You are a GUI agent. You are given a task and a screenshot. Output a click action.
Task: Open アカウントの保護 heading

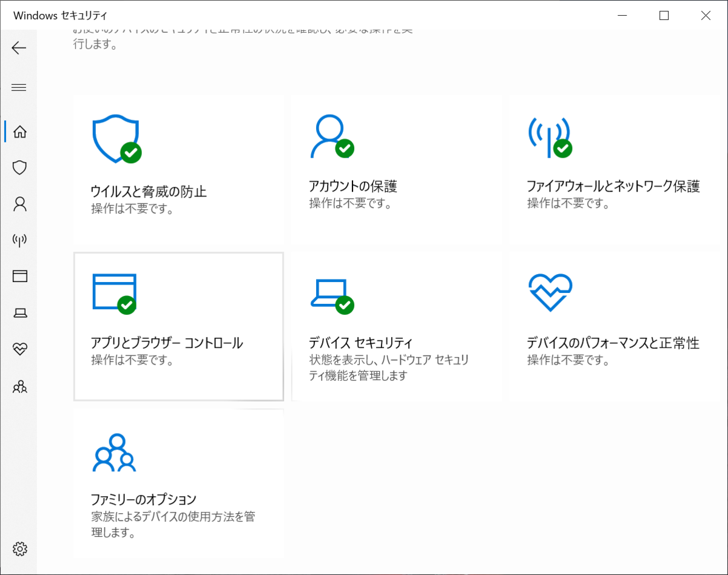(353, 186)
